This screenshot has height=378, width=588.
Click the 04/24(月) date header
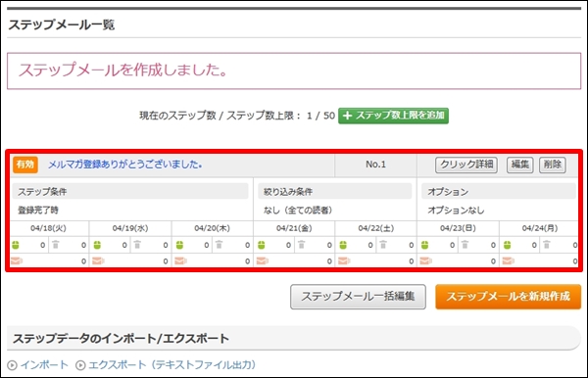coord(540,228)
